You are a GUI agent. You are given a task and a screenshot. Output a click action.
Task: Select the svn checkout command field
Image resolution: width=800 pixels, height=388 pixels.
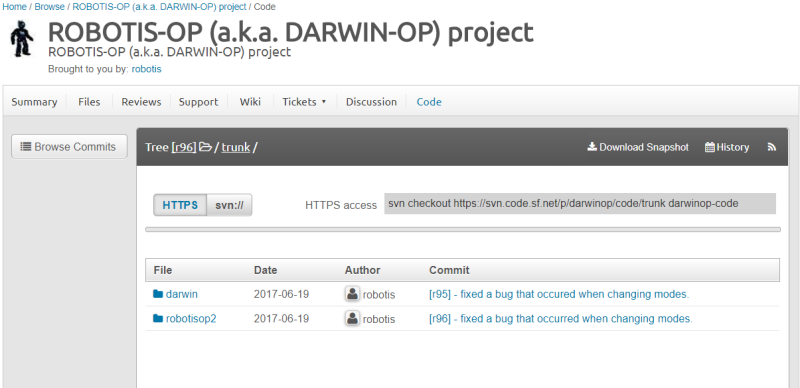pyautogui.click(x=580, y=203)
